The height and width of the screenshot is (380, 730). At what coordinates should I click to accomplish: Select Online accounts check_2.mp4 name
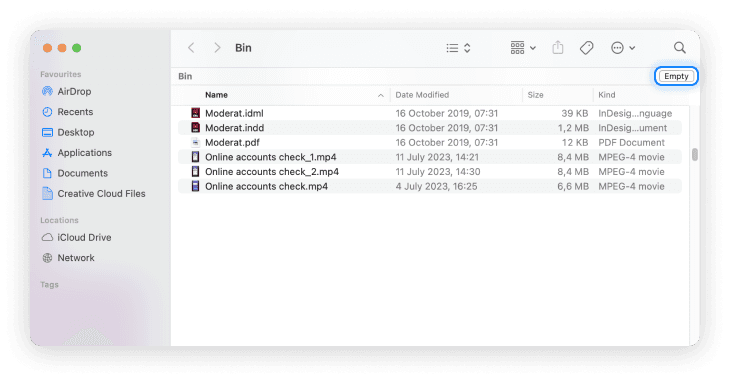point(272,171)
